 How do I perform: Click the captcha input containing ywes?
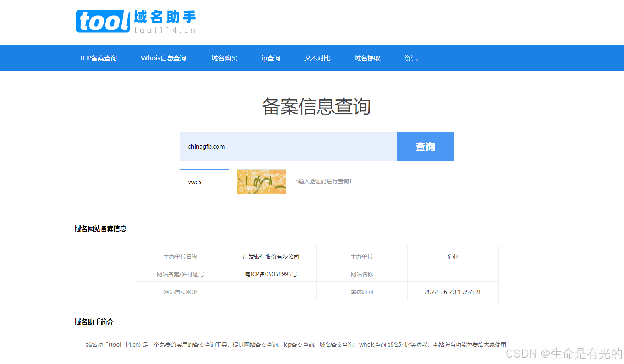click(x=204, y=182)
